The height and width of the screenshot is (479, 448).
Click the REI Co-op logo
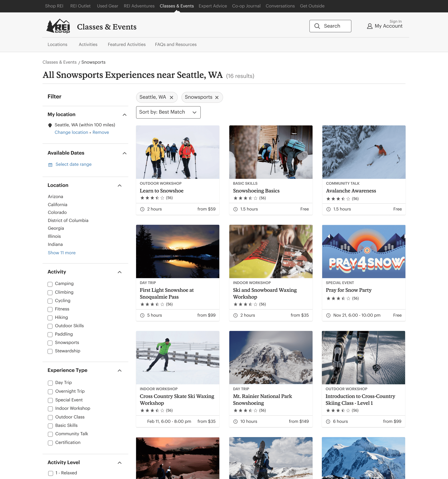58,26
